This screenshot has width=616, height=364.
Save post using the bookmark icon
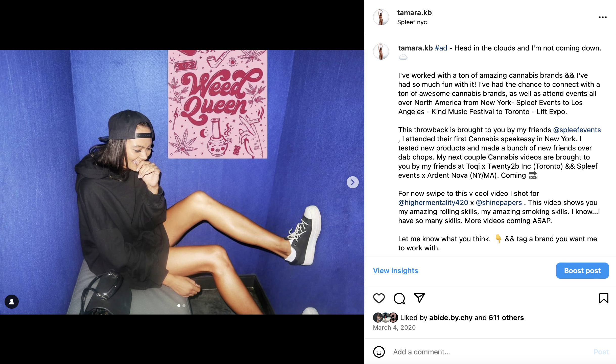click(604, 298)
